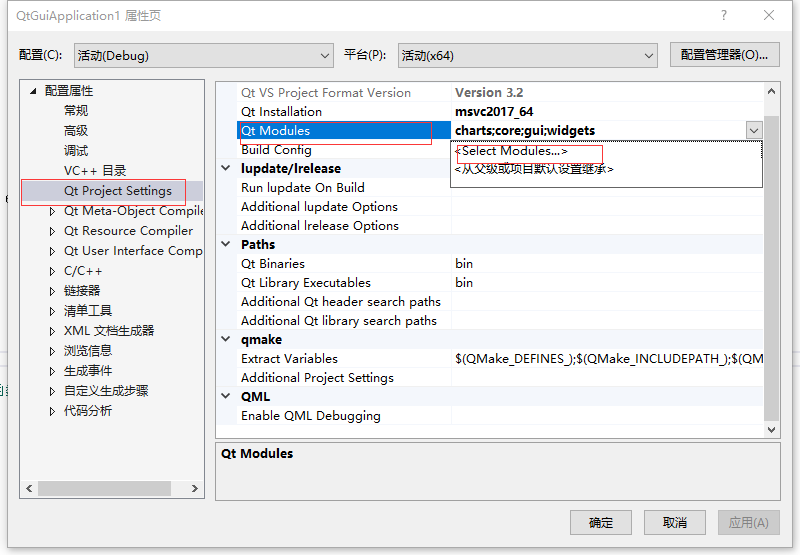Click the 应用(A) button

click(748, 522)
